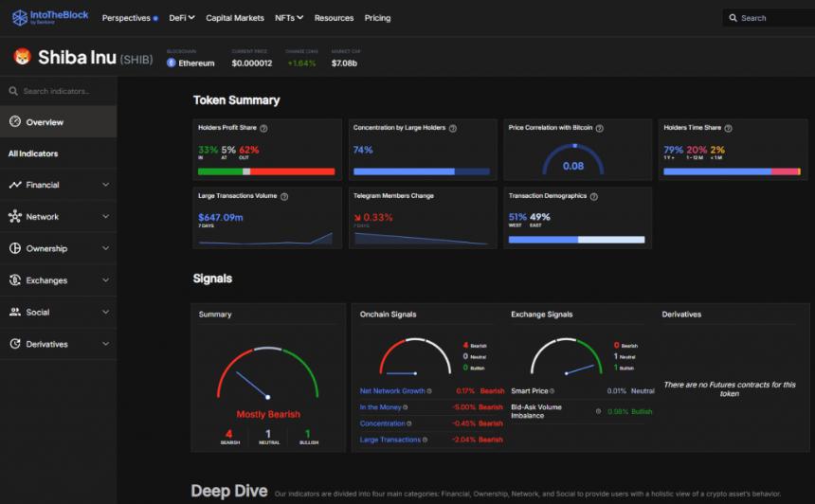Click the 0.08 Bitcoin correlation gauge
This screenshot has width=815, height=504.
(x=573, y=159)
